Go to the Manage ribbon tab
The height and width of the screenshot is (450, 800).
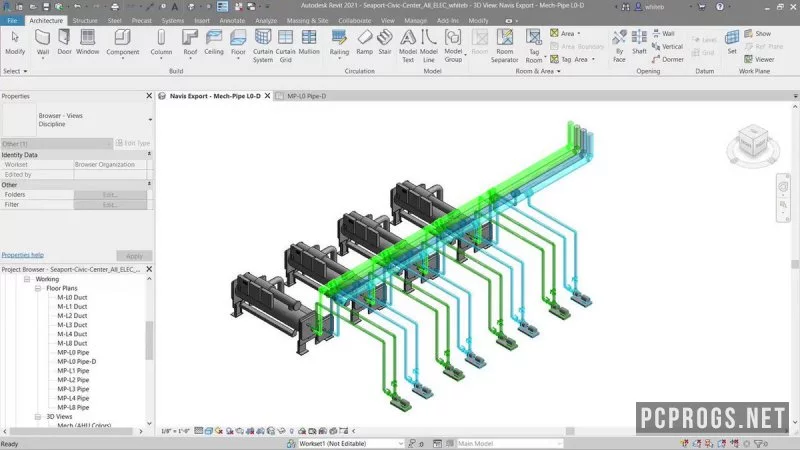pyautogui.click(x=415, y=20)
